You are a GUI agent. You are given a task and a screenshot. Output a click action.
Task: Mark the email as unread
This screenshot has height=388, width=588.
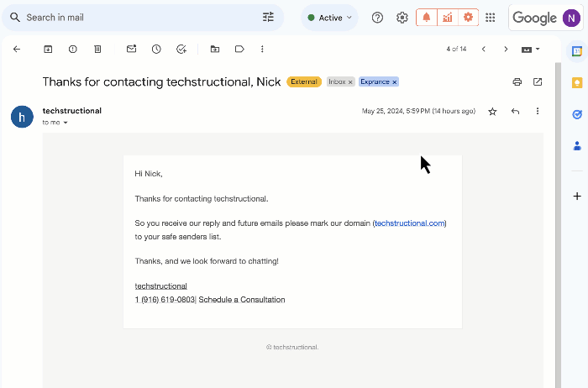132,49
